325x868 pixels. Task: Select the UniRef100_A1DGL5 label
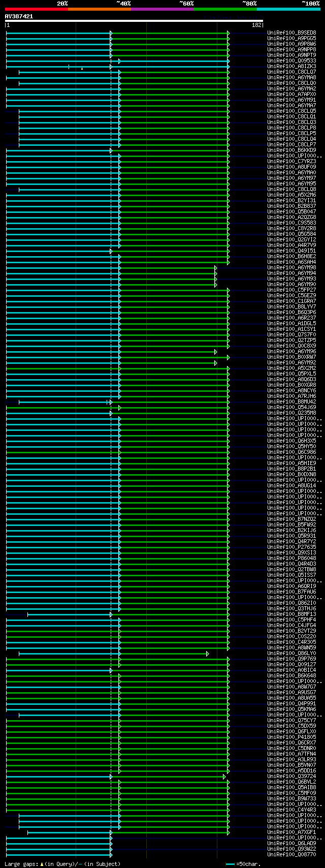291,324
